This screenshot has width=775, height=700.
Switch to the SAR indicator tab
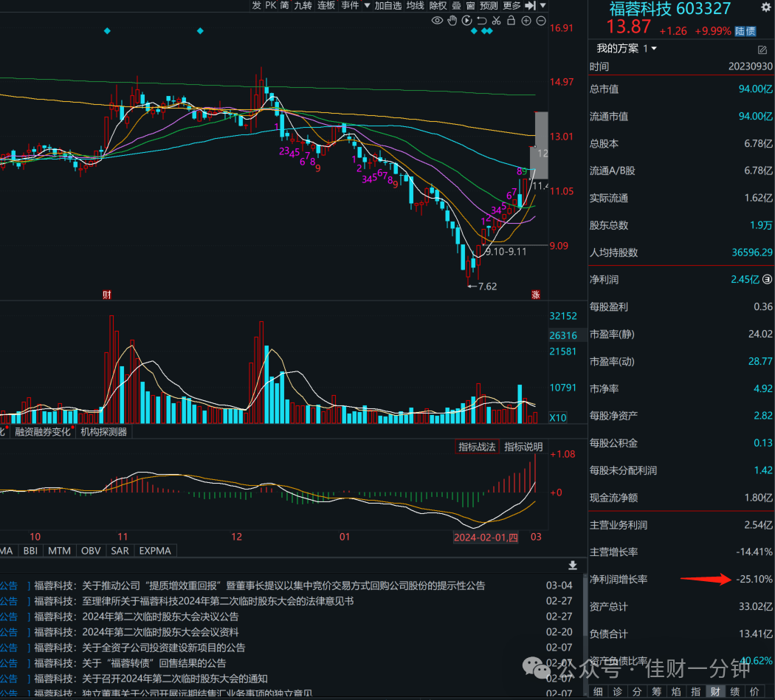point(120,551)
